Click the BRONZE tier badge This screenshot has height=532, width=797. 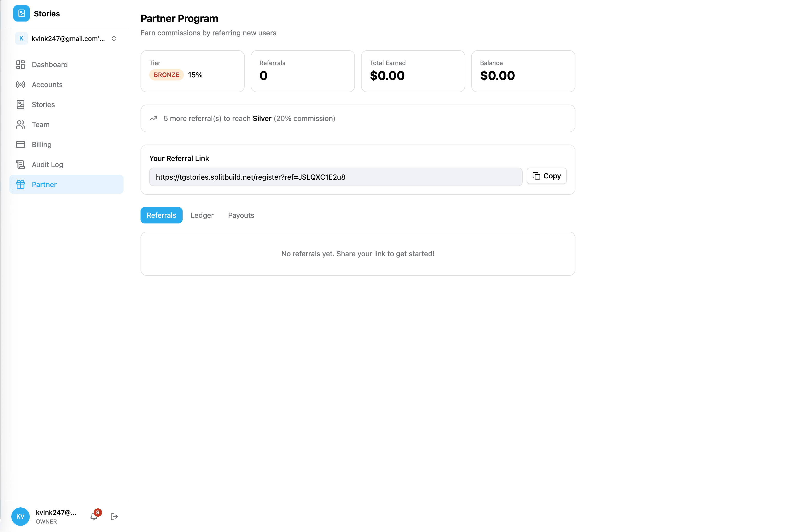(166, 75)
